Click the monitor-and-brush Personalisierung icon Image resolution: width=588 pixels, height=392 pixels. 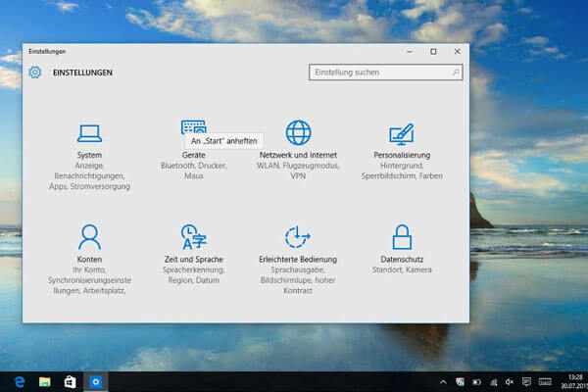click(402, 134)
